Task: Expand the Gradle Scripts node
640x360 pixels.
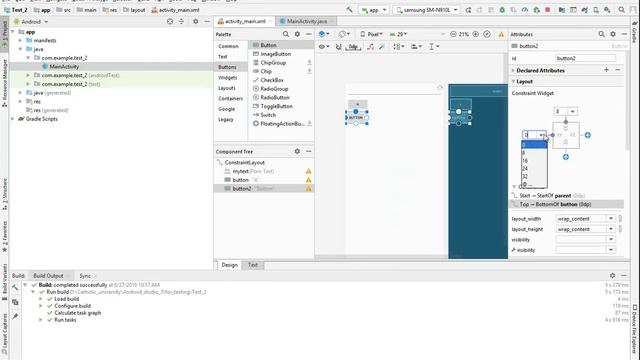Action: [13, 119]
